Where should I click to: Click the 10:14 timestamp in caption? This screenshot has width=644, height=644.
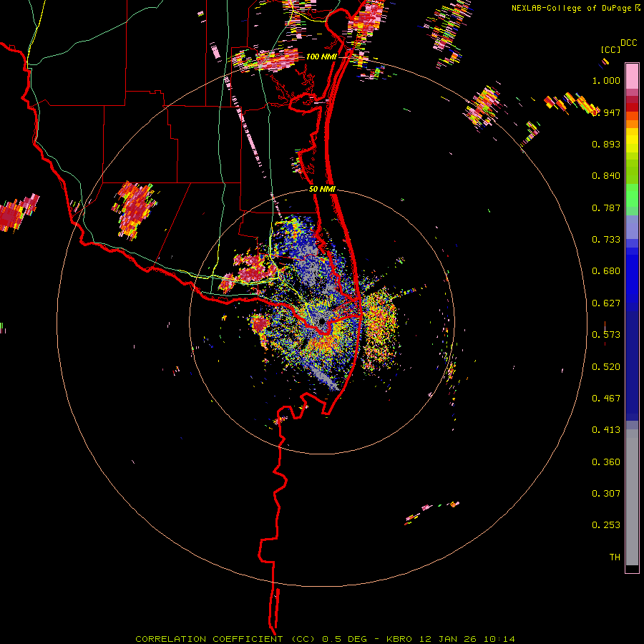pos(499,639)
